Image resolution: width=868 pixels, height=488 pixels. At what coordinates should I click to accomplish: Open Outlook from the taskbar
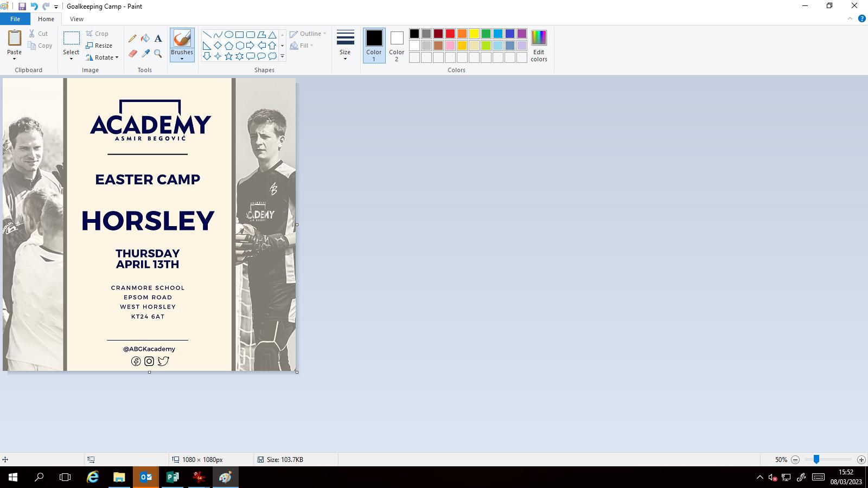click(x=146, y=477)
